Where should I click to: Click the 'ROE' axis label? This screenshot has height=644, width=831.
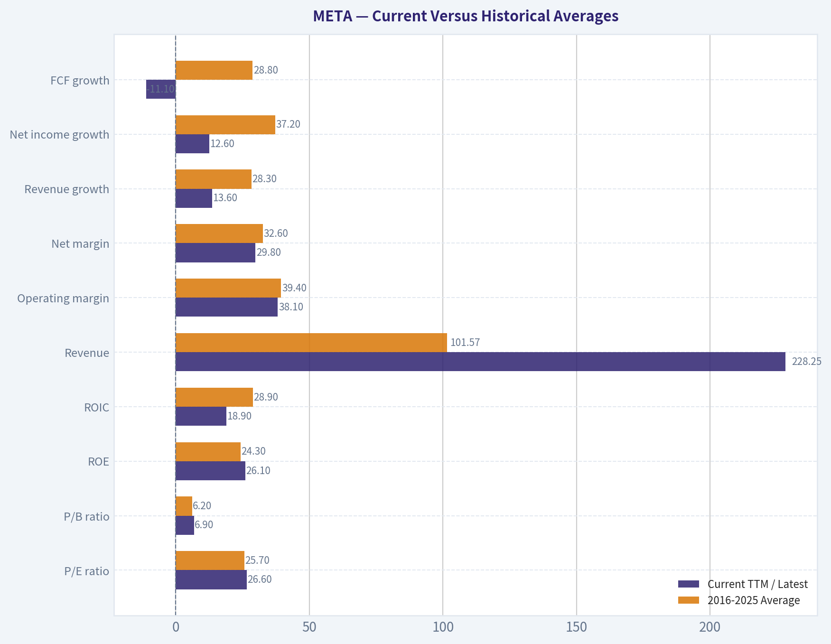tap(99, 462)
